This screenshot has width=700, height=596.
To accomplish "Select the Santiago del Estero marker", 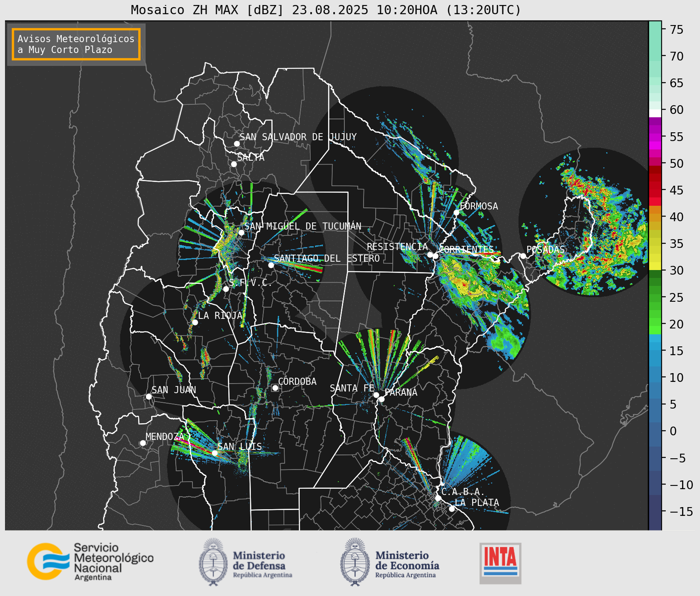I will [271, 265].
